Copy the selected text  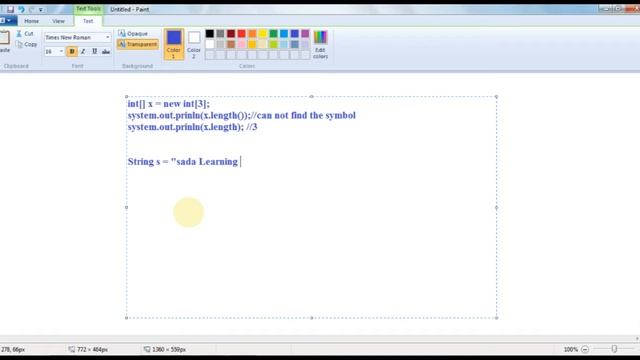[x=27, y=44]
